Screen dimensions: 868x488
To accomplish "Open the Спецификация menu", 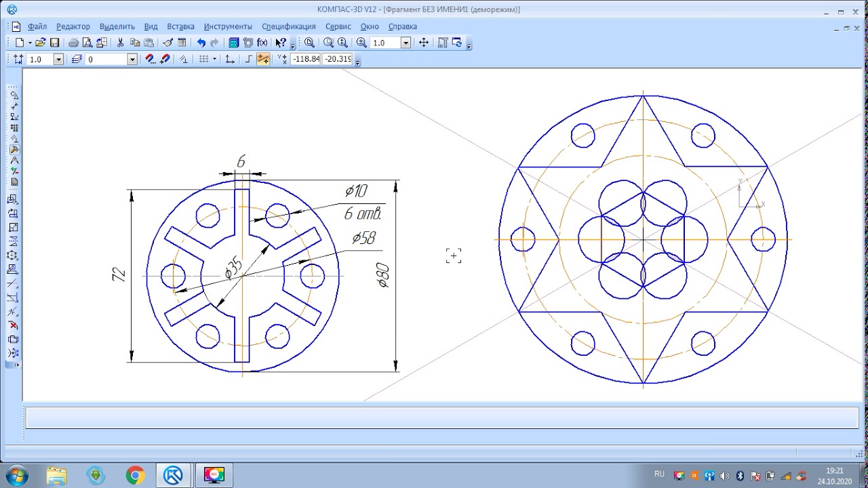I will point(288,26).
